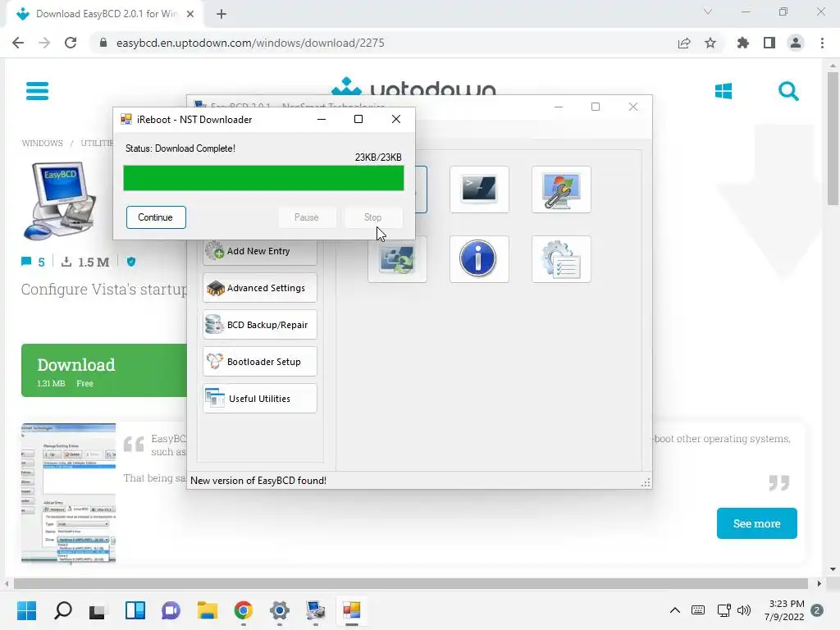840x630 pixels.
Task: Open Bootloader Setup in EasyBCD
Action: pos(260,362)
